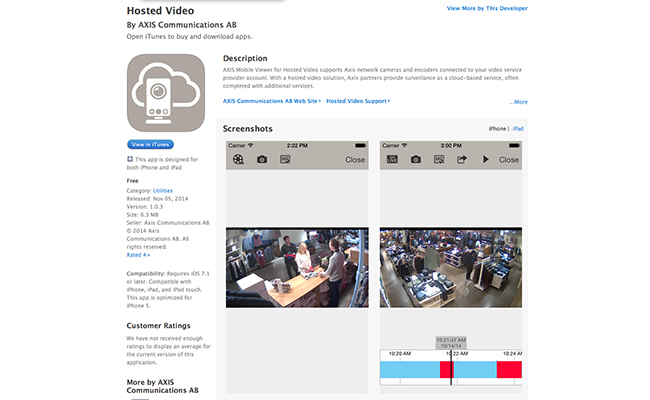Viewport: 650px width, 400px height.
Task: Click the Rated 4+ link
Action: (x=139, y=255)
